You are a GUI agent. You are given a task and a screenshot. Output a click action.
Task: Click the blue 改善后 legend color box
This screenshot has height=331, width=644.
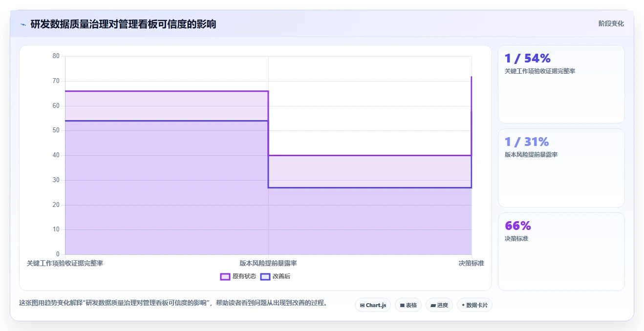point(265,276)
